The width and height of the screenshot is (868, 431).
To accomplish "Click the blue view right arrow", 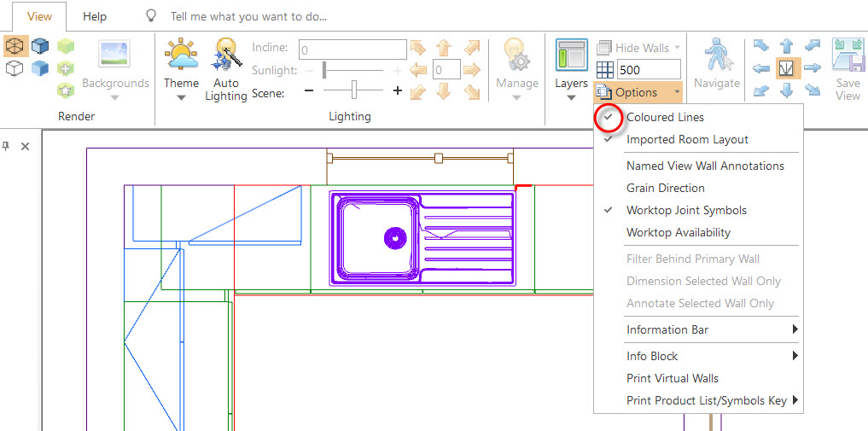I will tap(812, 68).
